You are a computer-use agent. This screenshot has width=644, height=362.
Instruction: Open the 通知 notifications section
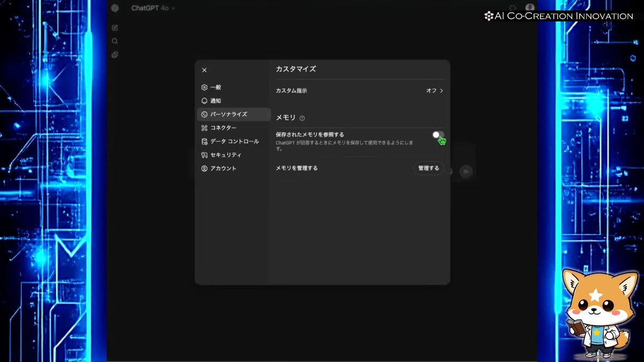tap(233, 101)
